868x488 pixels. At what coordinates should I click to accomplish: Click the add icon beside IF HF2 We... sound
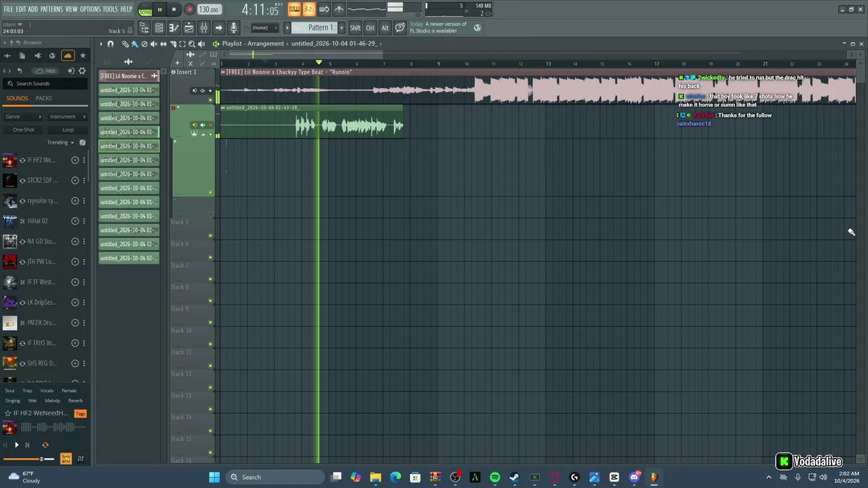[75, 160]
